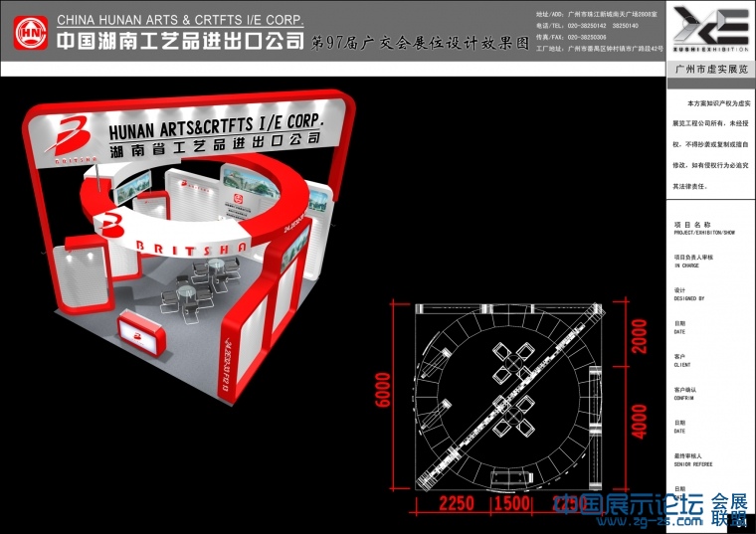This screenshot has width=756, height=534.
Task: Click the '工厂地址' factory address line
Action: point(600,49)
